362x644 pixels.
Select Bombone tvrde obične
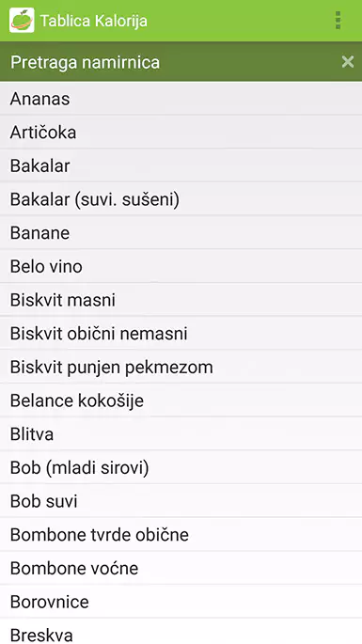pyautogui.click(x=181, y=535)
